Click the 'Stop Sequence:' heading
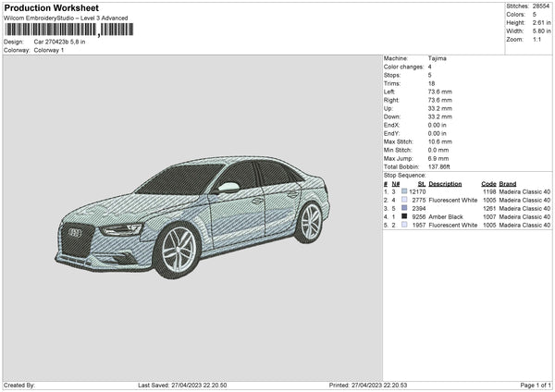This screenshot has width=555, height=392. [404, 175]
